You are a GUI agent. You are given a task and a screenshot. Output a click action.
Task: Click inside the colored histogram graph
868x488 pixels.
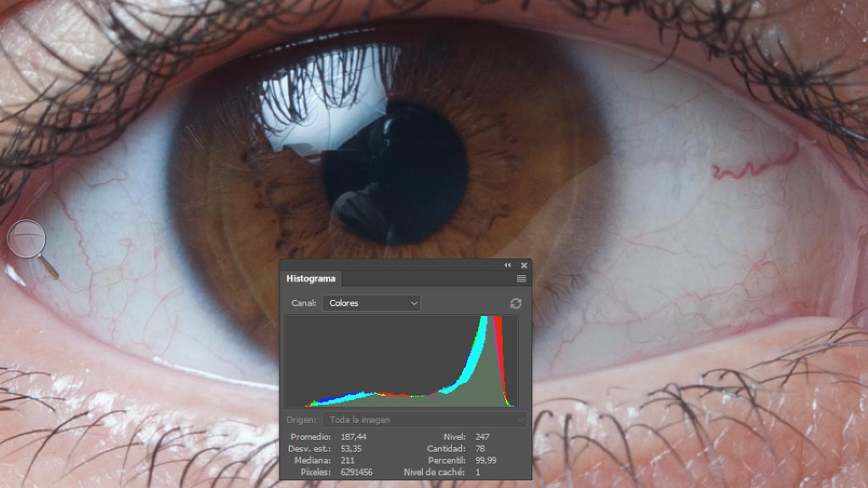(x=402, y=361)
